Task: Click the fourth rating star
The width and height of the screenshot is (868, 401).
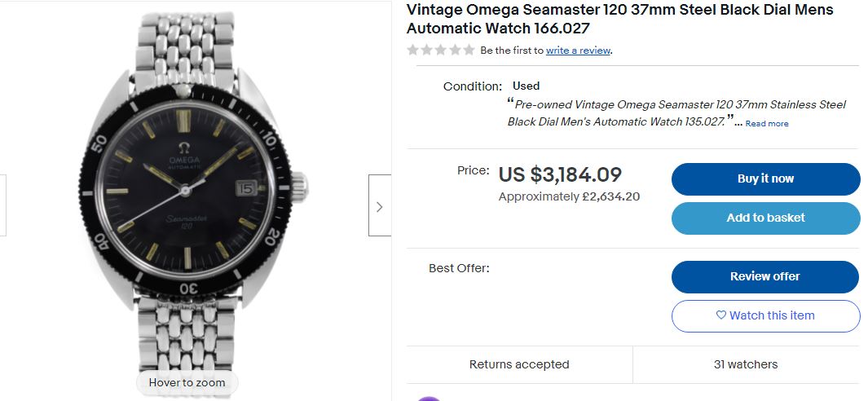Action: 455,50
